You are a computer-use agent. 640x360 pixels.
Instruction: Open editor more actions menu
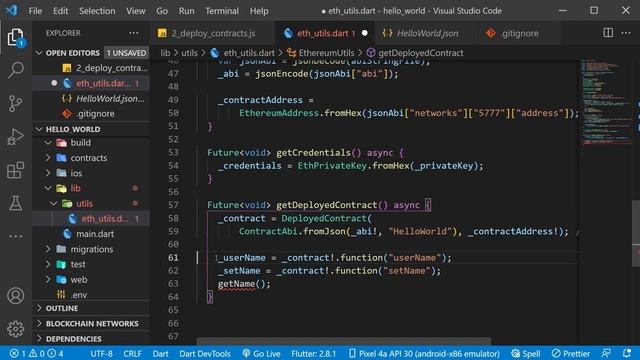(626, 33)
